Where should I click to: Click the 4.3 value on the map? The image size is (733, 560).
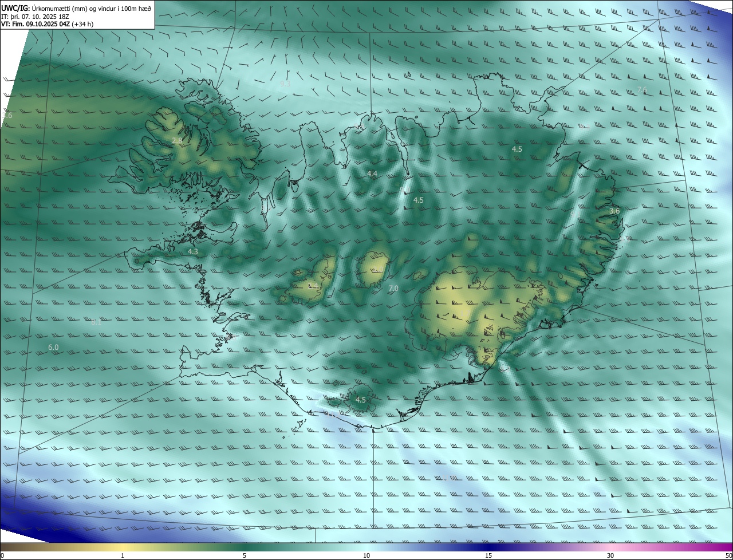tap(193, 251)
